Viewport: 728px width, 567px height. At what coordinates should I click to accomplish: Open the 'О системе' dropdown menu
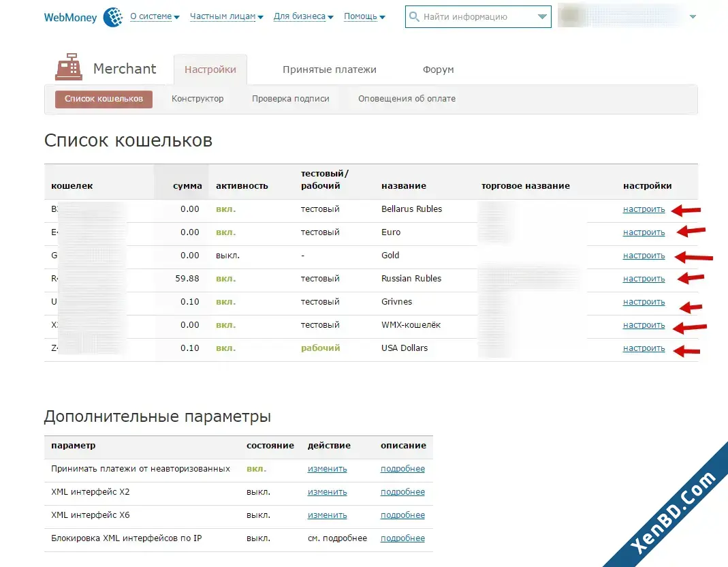(x=155, y=17)
